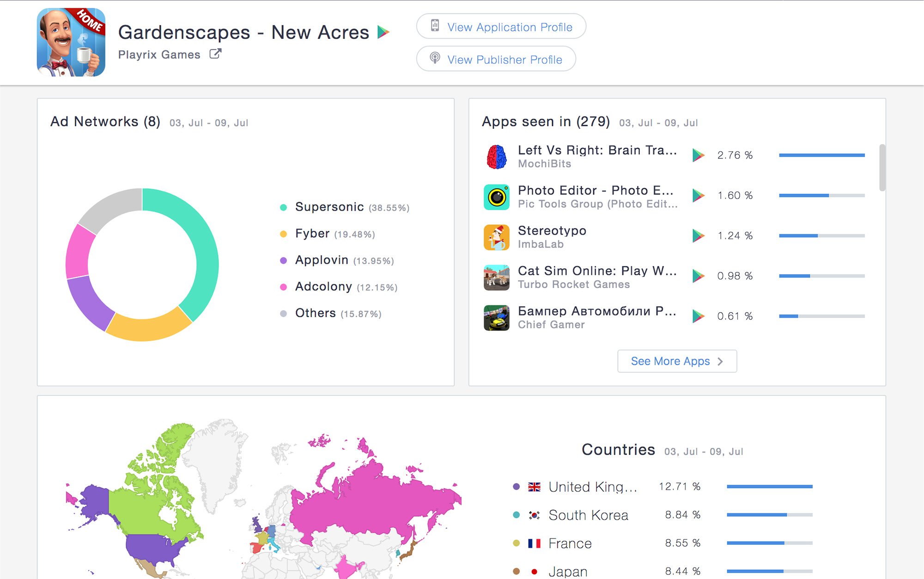Click the teal South Korea legend dot
This screenshot has height=579, width=924.
pos(517,515)
